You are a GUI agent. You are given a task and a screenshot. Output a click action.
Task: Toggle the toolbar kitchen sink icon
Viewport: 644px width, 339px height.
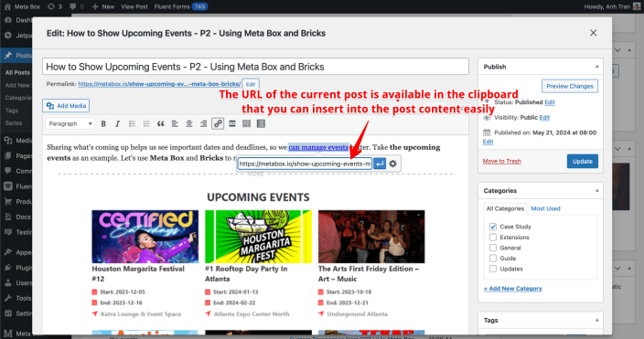coord(246,123)
